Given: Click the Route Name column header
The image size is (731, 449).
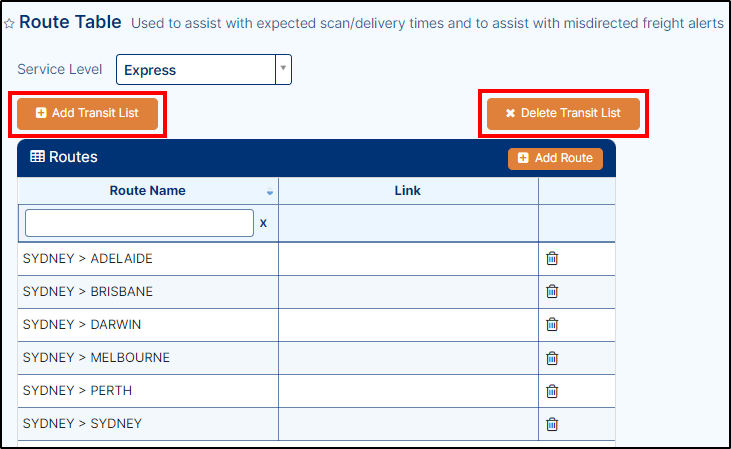Looking at the screenshot, I should [x=148, y=191].
